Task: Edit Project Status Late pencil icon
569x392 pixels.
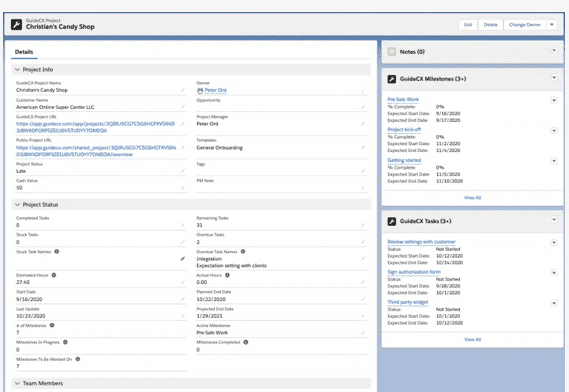Action: pyautogui.click(x=183, y=171)
